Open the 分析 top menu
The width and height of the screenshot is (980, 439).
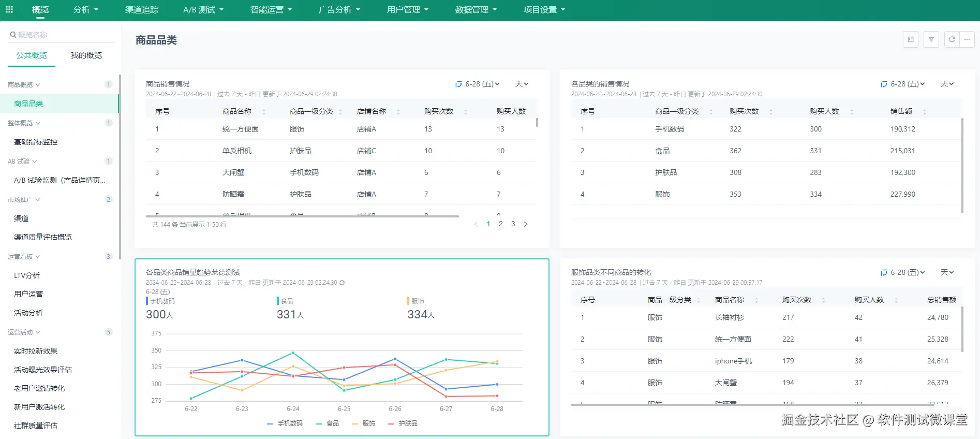tap(86, 9)
